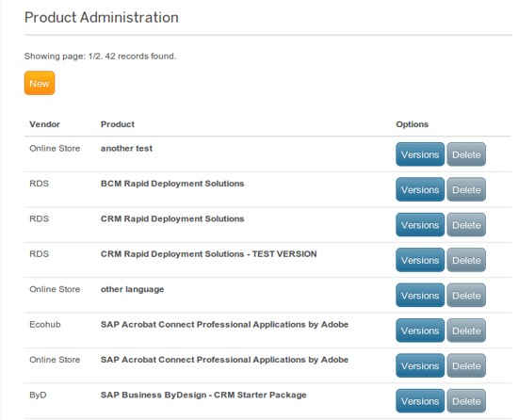This screenshot has width=518, height=420.
Task: Click Online Store vendor in other language row
Action: point(55,289)
